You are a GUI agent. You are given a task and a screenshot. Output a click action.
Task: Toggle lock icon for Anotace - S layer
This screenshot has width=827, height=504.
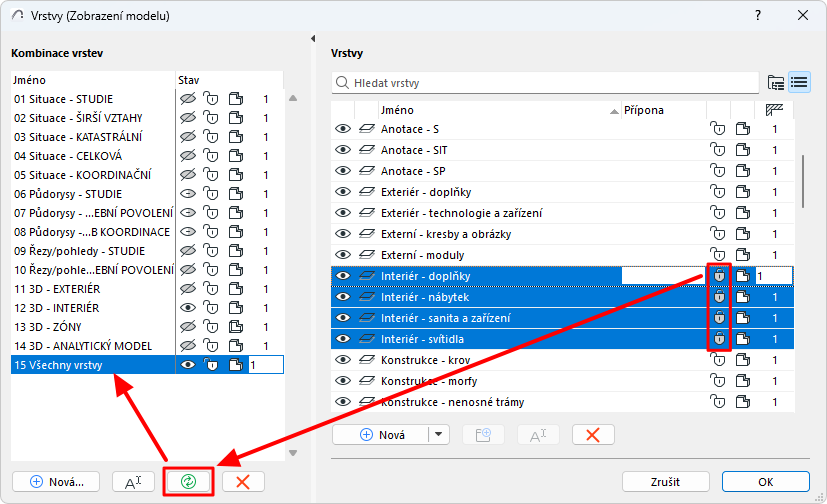coord(718,129)
